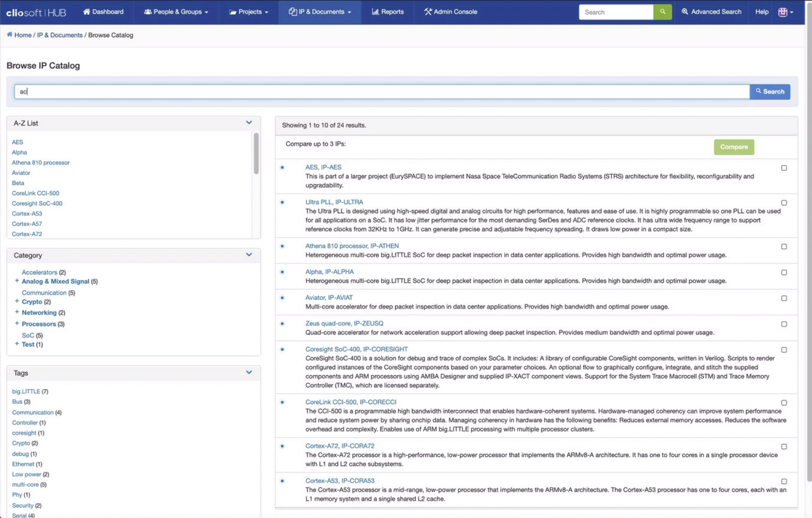
Task: Click the home icon in breadcrumb
Action: click(x=10, y=34)
